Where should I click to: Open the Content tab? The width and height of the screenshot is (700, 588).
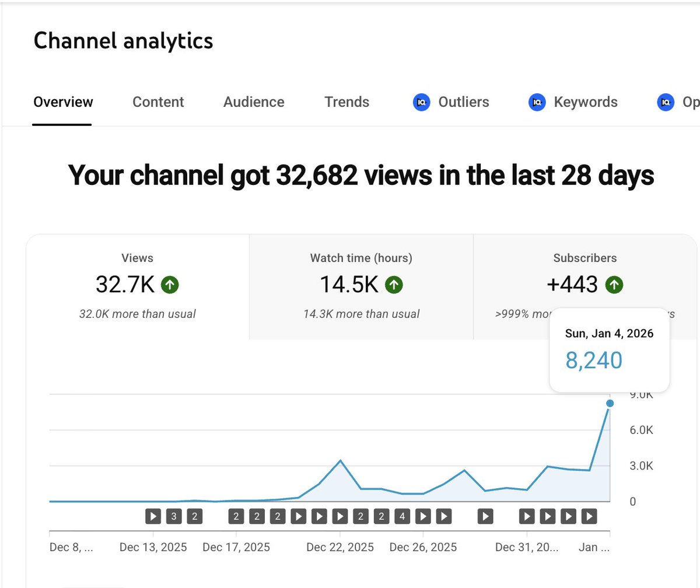coord(158,102)
